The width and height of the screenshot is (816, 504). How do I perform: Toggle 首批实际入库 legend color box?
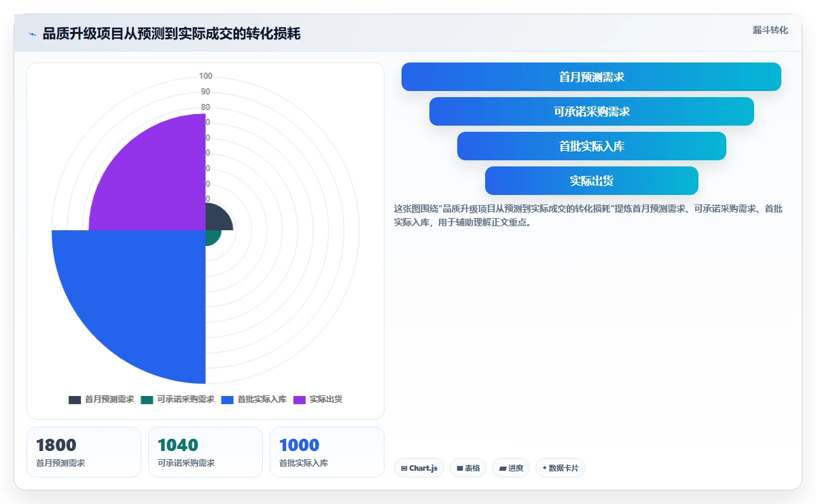(x=227, y=399)
